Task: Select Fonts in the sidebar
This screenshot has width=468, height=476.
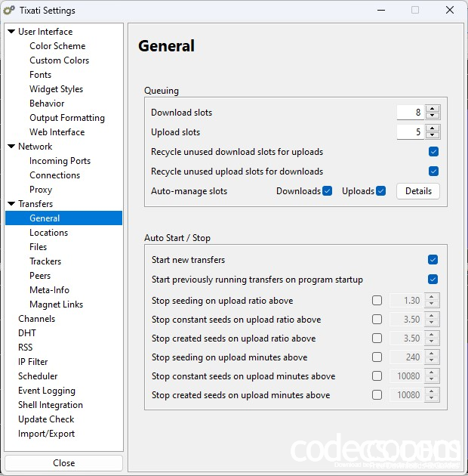Action: tap(40, 74)
